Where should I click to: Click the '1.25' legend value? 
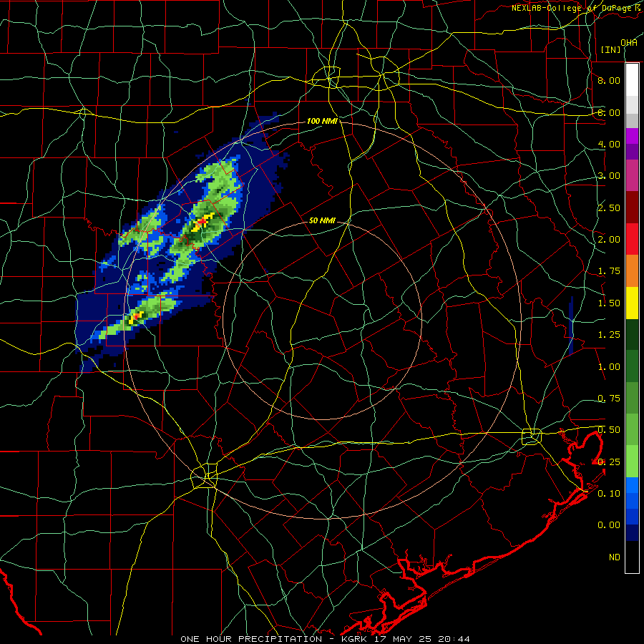[x=609, y=335]
